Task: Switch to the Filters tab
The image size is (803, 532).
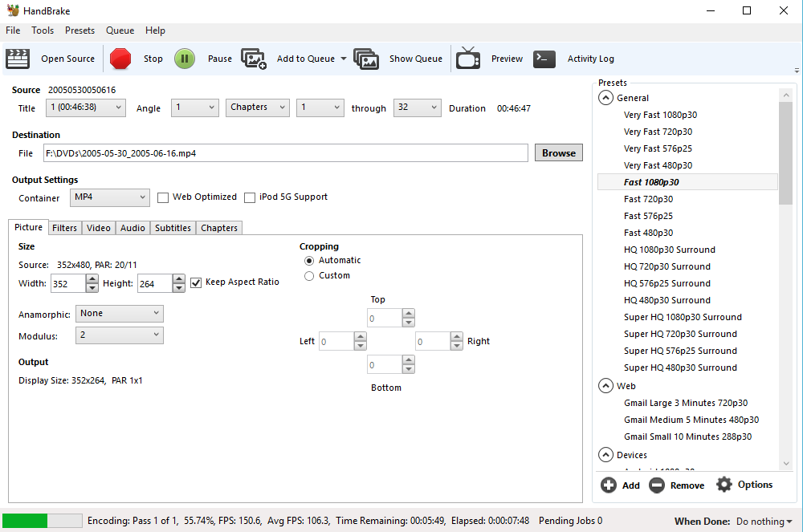Action: [64, 228]
